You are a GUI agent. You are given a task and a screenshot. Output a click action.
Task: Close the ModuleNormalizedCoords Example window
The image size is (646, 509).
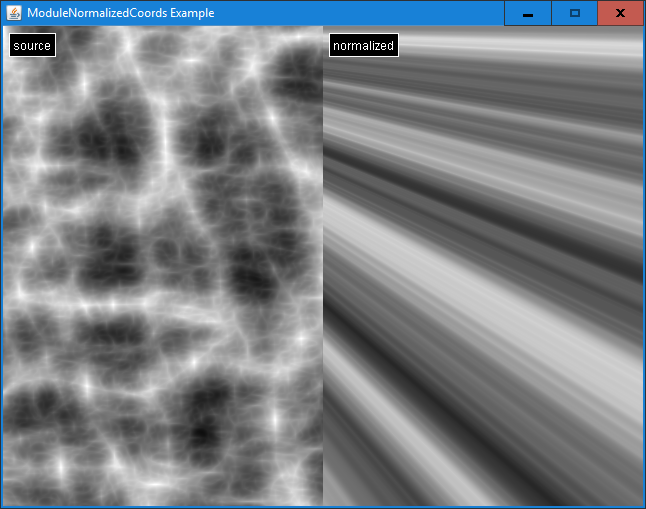(621, 13)
